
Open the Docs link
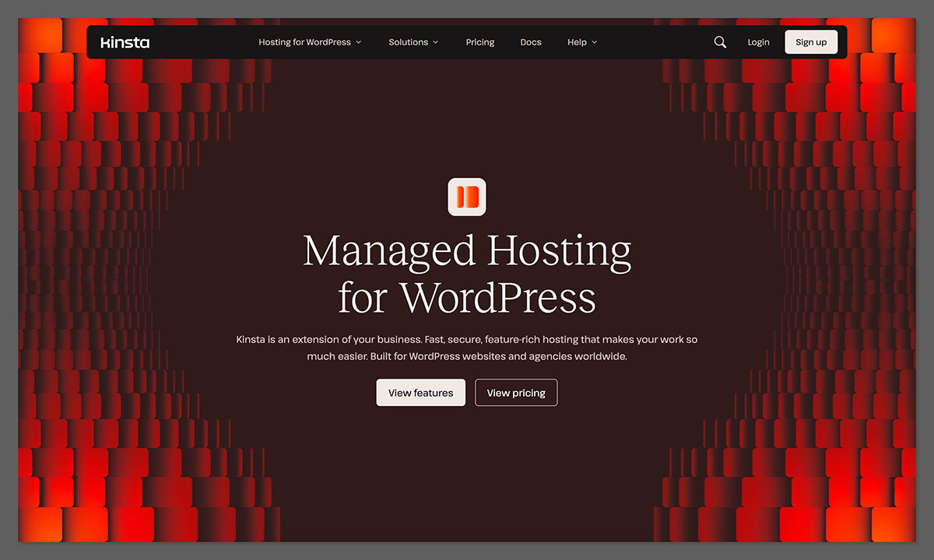coord(531,43)
